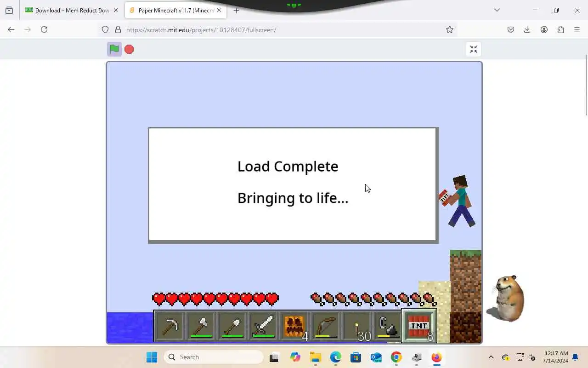Select the pickaxe in the hotbar
This screenshot has width=588, height=368.
coord(170,326)
